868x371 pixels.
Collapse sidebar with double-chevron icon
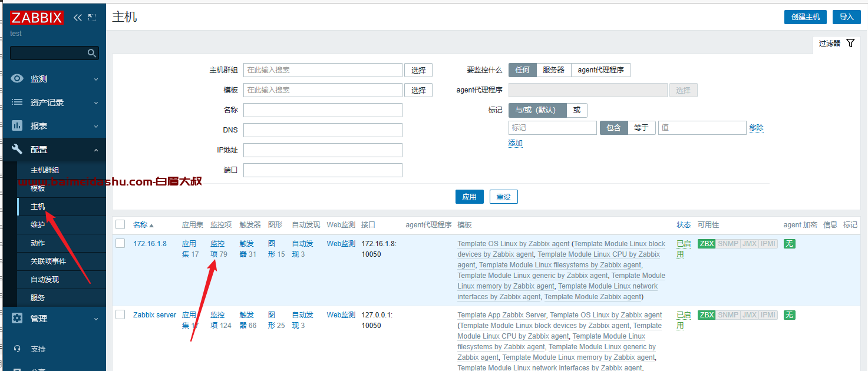78,18
